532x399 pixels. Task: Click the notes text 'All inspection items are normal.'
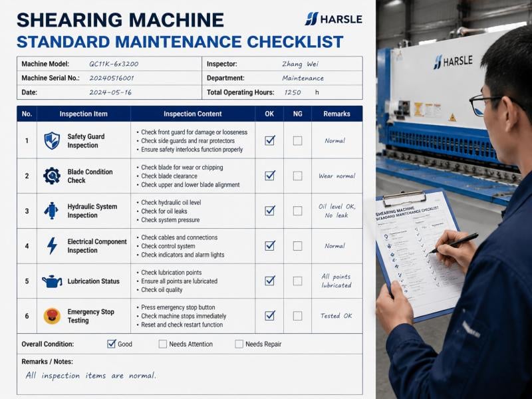click(91, 376)
